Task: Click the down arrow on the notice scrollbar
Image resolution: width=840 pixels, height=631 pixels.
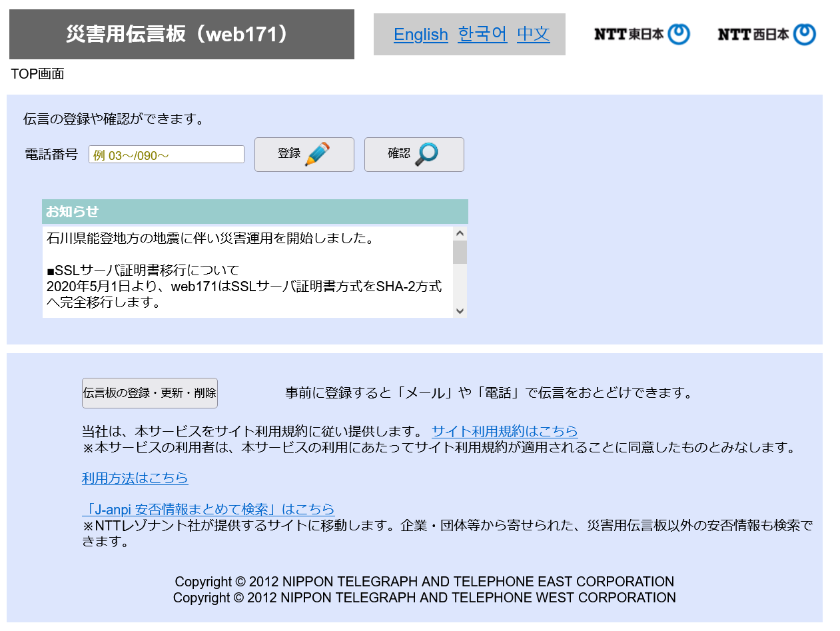Action: pyautogui.click(x=460, y=310)
